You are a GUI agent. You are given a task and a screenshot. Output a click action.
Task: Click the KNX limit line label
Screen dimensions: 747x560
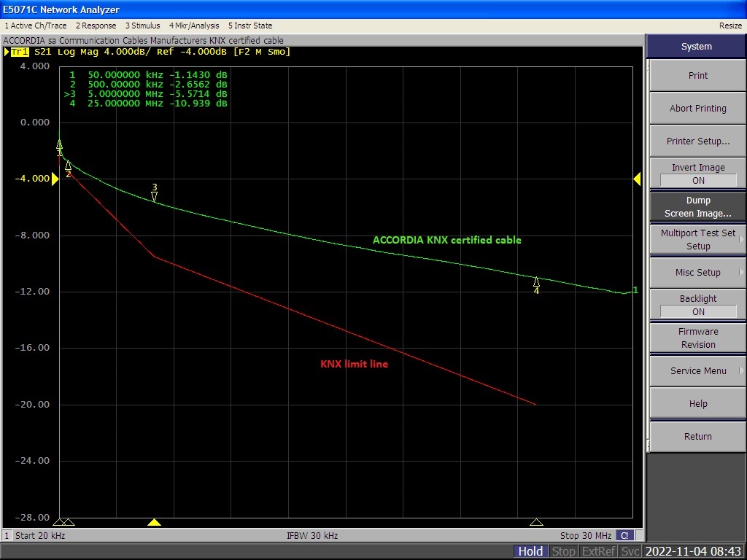pyautogui.click(x=354, y=364)
